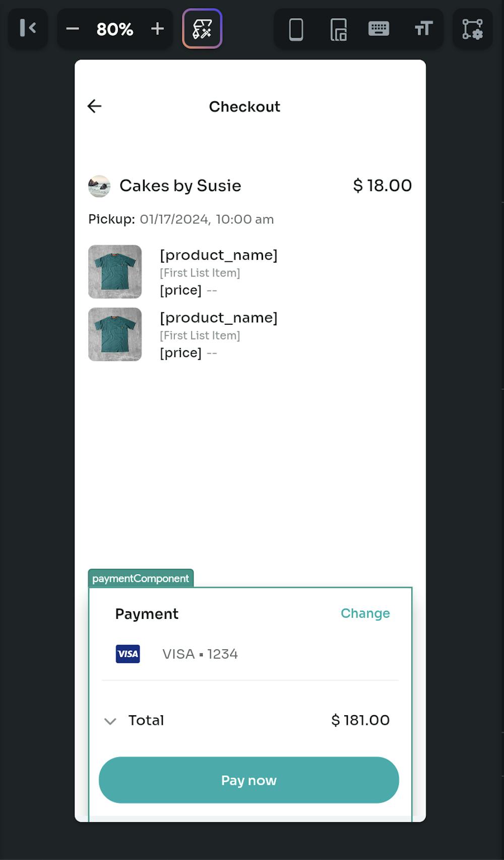Toggle the virtual keyboard overlay

pyautogui.click(x=379, y=29)
